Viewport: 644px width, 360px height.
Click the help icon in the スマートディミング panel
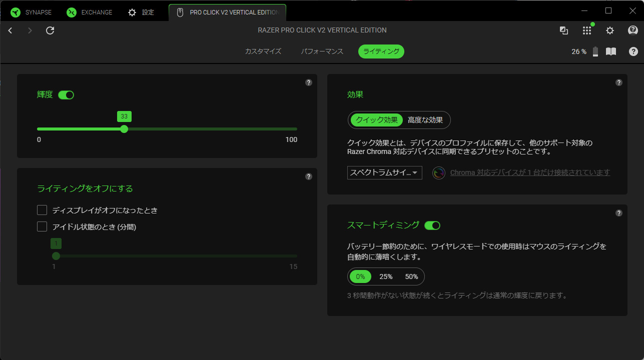pyautogui.click(x=619, y=213)
